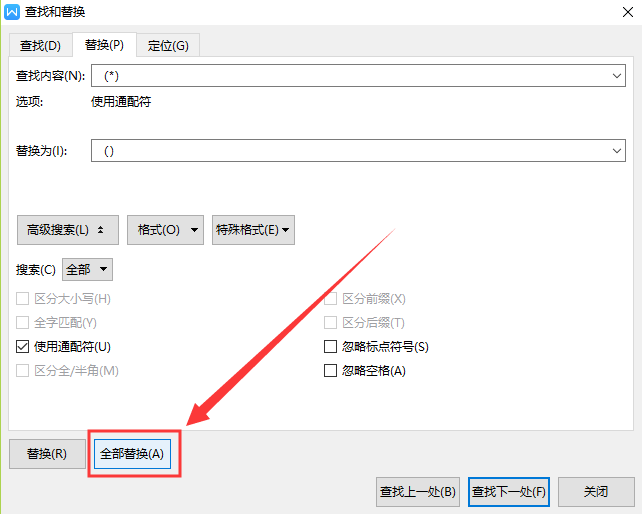This screenshot has width=642, height=514.
Task: Click the 全部替换(A) button
Action: pos(132,454)
